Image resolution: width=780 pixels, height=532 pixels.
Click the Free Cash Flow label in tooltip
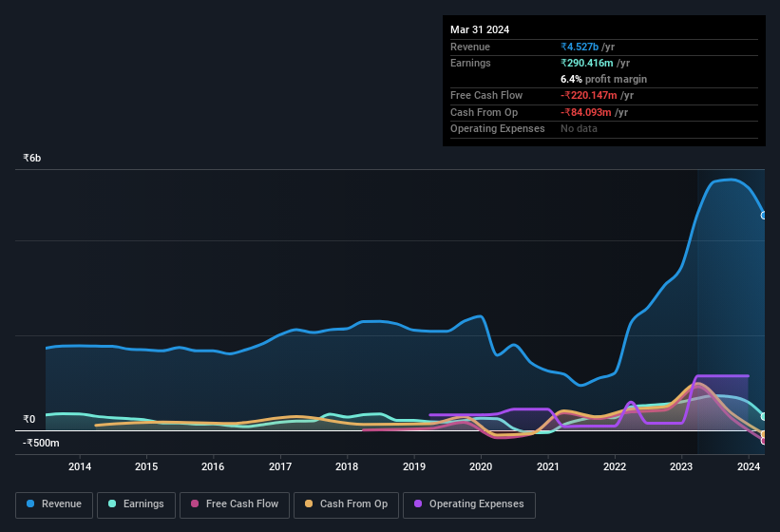486,95
